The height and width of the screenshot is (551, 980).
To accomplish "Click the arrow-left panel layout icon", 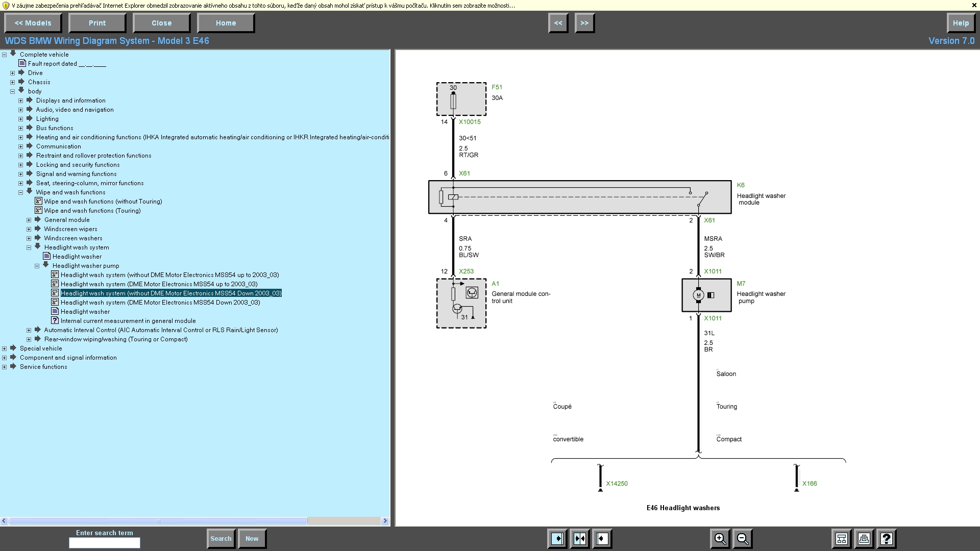I will coord(602,539).
